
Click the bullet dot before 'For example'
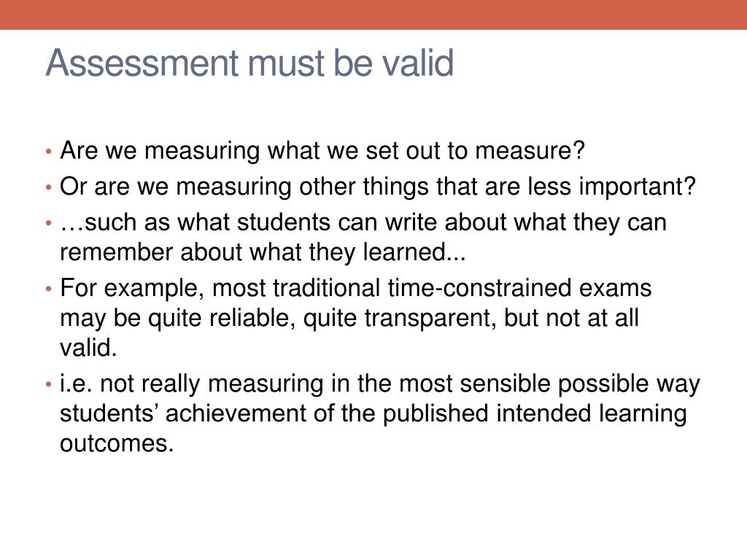tap(48, 289)
